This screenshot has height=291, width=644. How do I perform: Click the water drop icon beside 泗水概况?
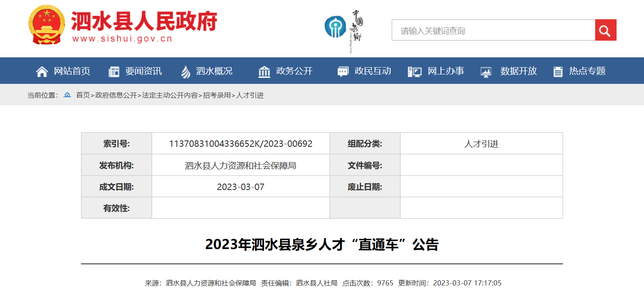click(x=186, y=71)
